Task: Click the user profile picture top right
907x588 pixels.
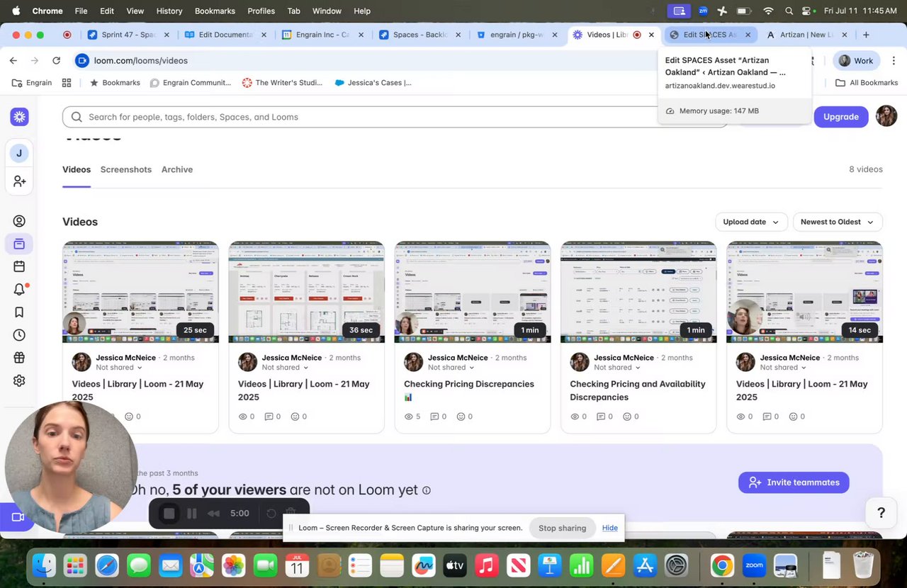Action: (x=886, y=116)
